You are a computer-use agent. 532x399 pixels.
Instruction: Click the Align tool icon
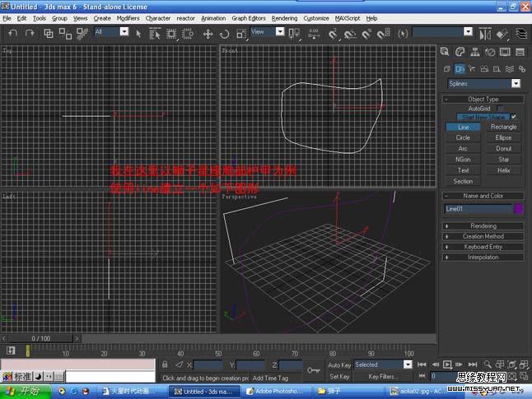(502, 34)
